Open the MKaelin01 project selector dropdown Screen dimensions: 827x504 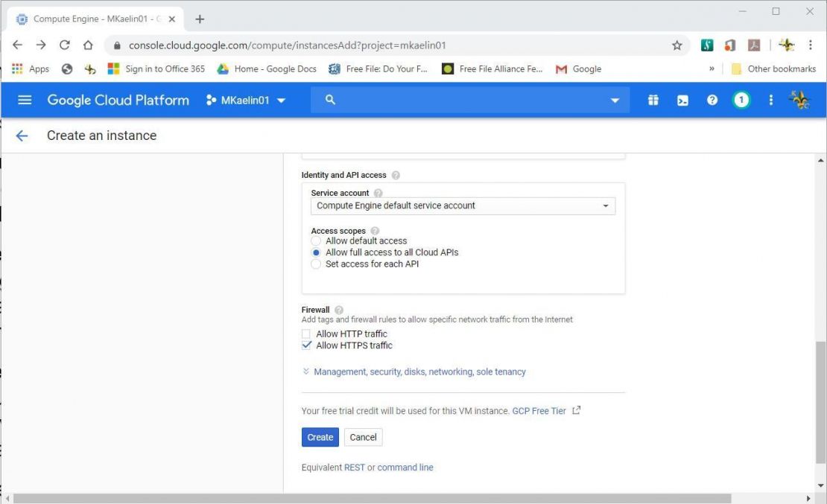pos(246,100)
